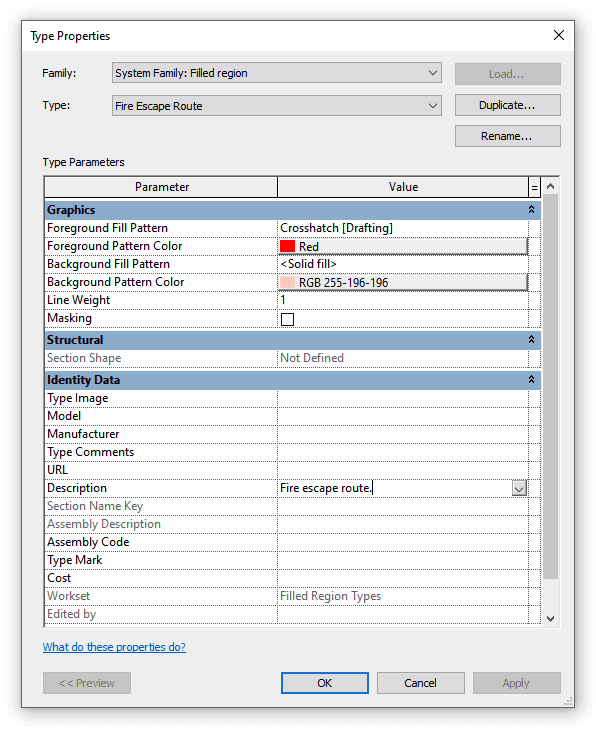This screenshot has height=731, width=596.
Task: Open the Red foreground pattern color picker
Action: pos(403,246)
